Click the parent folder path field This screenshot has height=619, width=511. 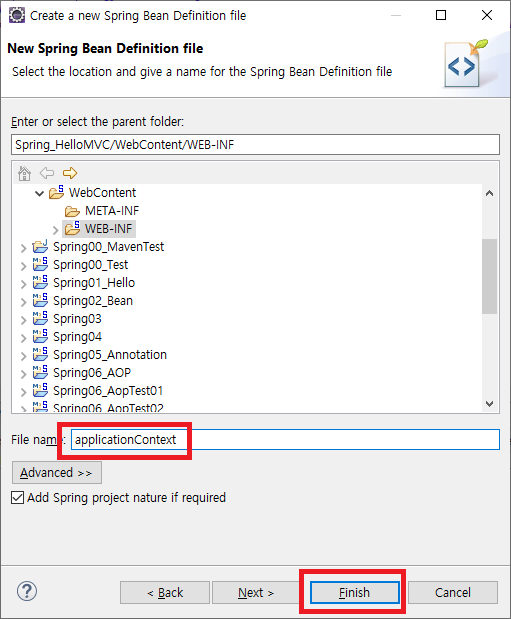(x=255, y=144)
